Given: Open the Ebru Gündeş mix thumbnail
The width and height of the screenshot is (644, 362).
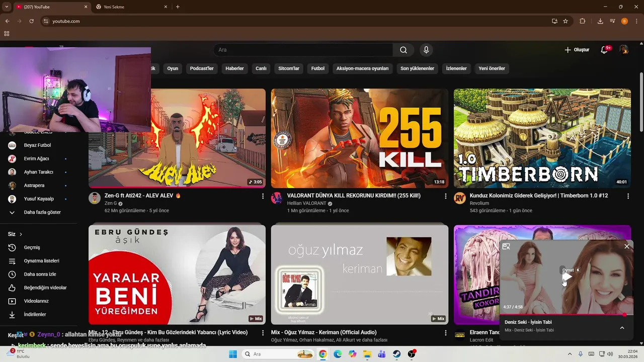Looking at the screenshot, I should click(177, 275).
